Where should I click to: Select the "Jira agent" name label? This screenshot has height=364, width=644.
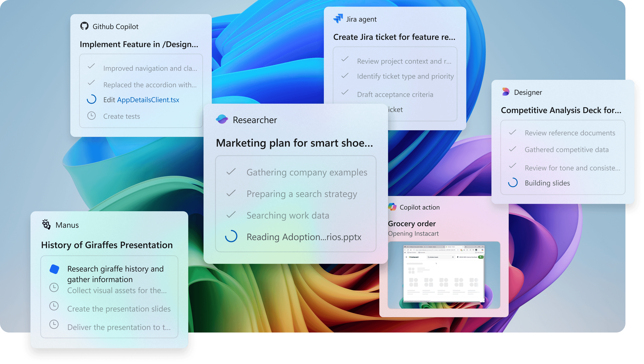coord(361,19)
